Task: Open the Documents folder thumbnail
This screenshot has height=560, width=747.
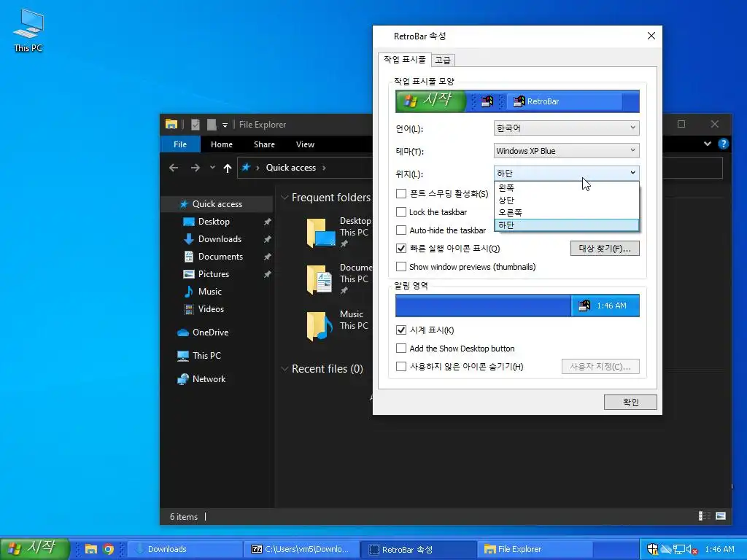Action: [321, 279]
